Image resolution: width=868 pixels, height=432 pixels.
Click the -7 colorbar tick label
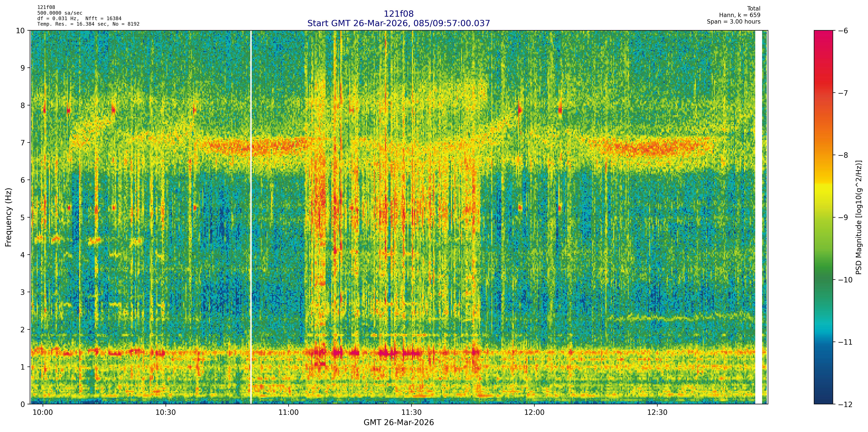coord(843,93)
